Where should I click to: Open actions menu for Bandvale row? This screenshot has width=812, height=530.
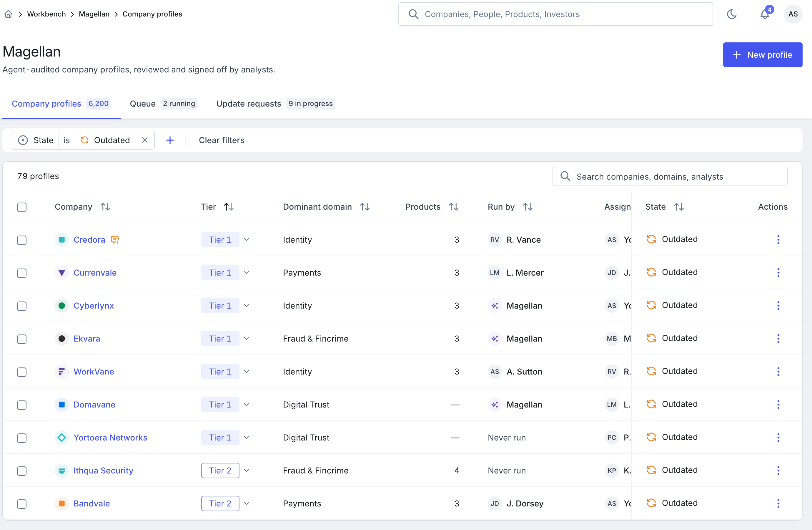[778, 503]
